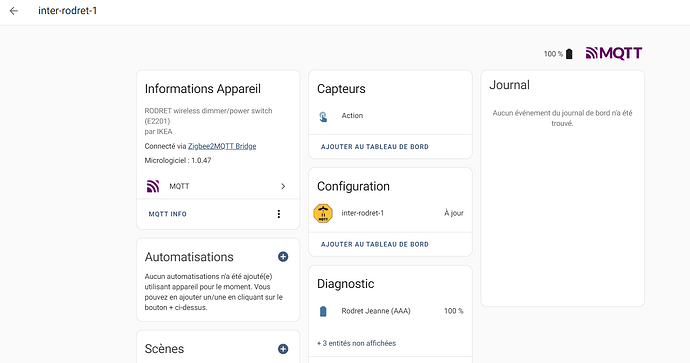Image resolution: width=690 pixels, height=363 pixels.
Task: Click the 100 % diagnostic battery value
Action: point(454,311)
